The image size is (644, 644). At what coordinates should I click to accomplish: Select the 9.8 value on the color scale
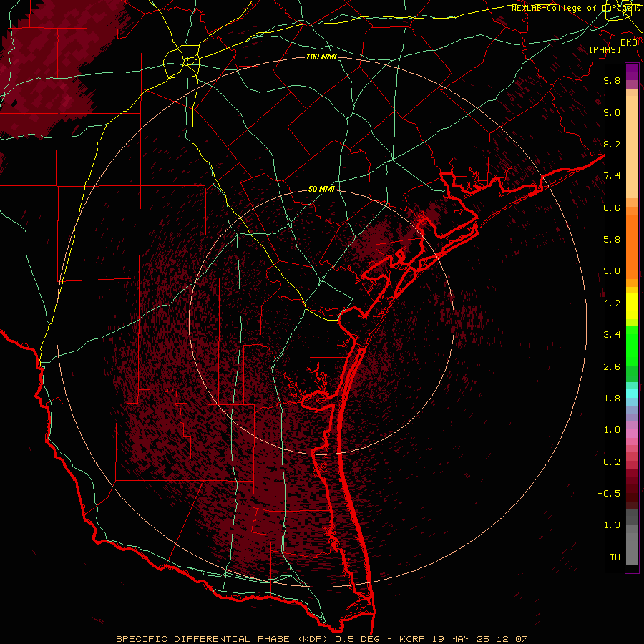pyautogui.click(x=612, y=80)
